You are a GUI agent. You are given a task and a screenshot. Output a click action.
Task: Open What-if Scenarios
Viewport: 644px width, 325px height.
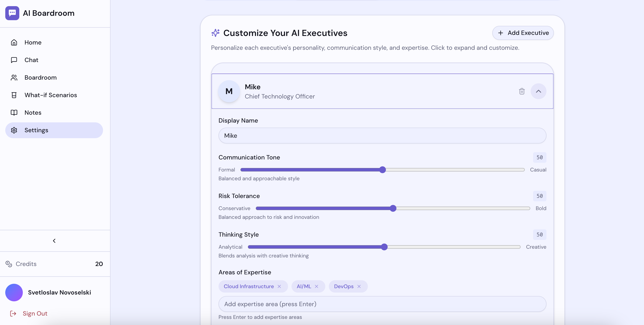pyautogui.click(x=50, y=95)
